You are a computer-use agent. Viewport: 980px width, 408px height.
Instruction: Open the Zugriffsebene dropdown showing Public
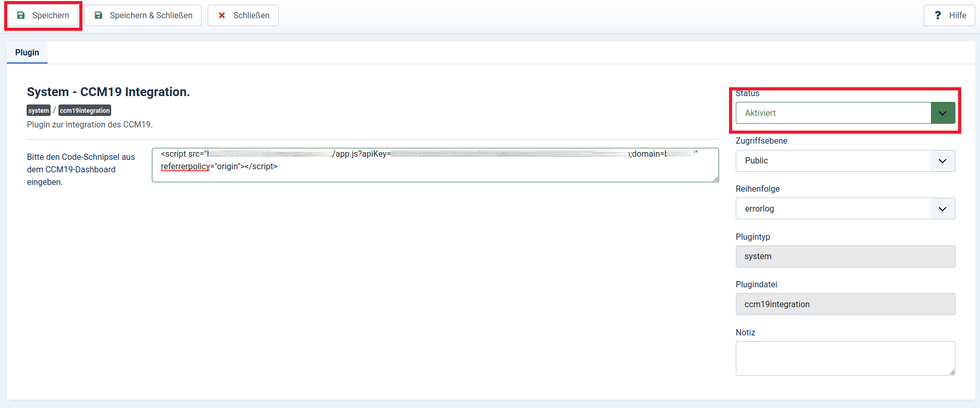[x=845, y=161]
